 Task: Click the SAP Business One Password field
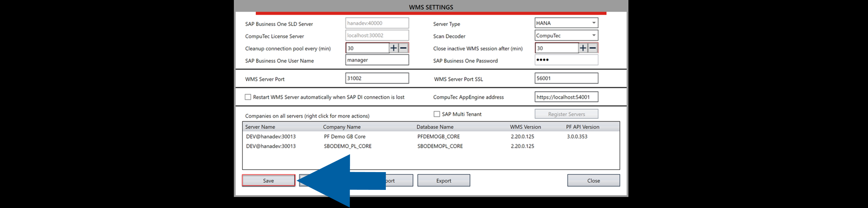pos(566,60)
